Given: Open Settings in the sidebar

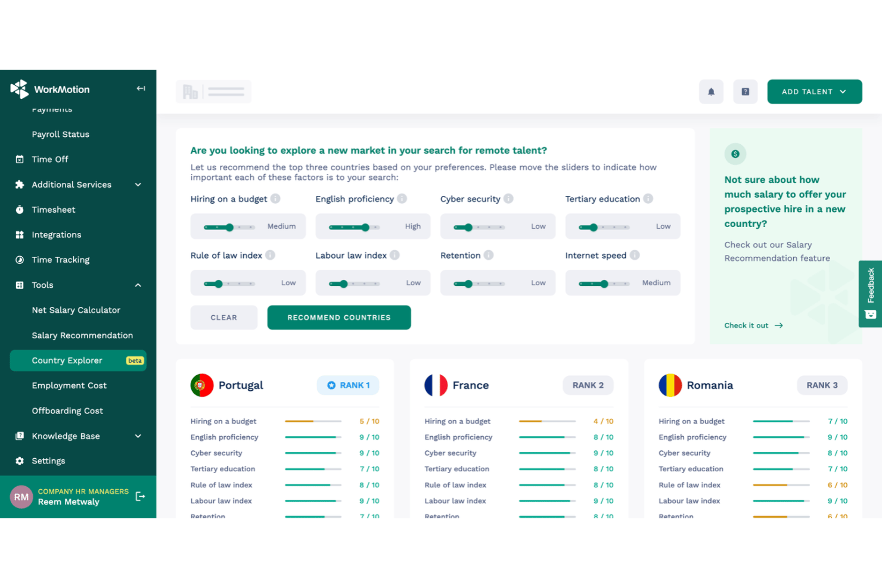Looking at the screenshot, I should pos(48,461).
